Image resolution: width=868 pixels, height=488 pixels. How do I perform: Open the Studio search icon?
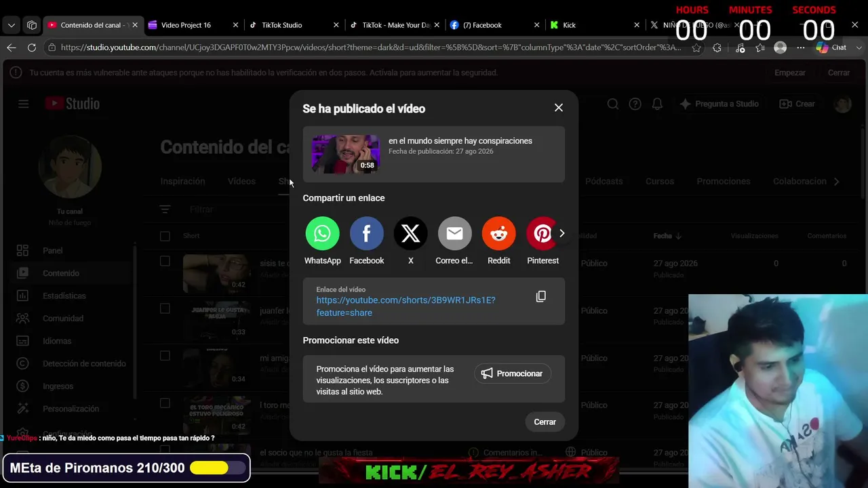tap(613, 104)
